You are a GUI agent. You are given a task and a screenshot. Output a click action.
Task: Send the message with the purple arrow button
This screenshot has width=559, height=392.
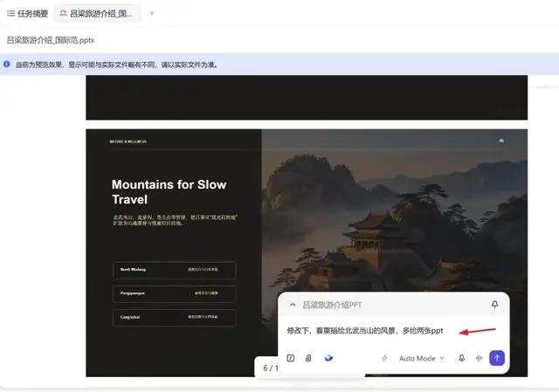497,358
